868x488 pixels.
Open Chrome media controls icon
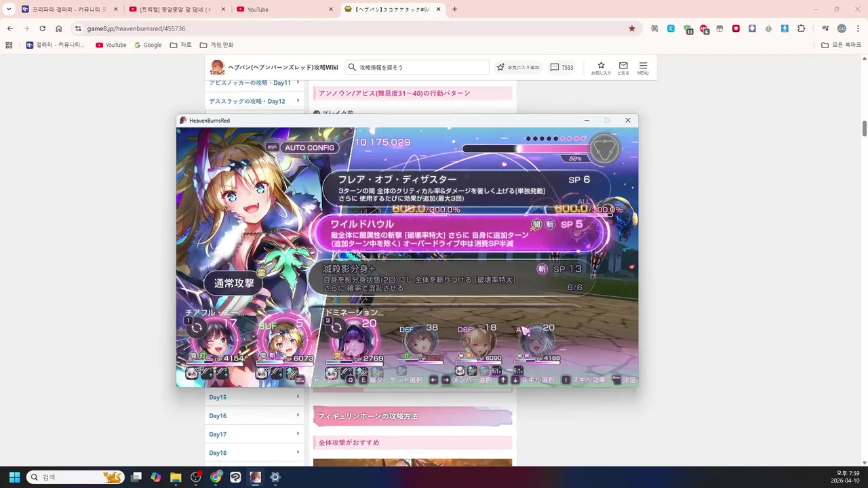coord(825,28)
